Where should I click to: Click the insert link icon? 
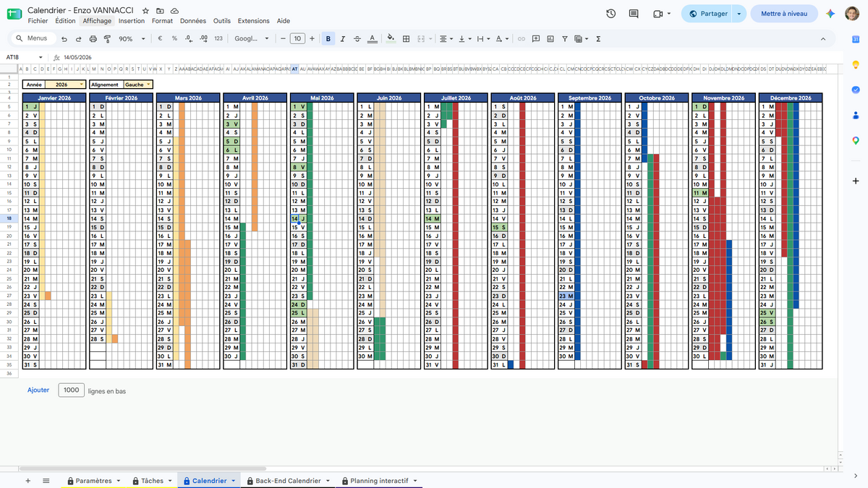tap(521, 39)
